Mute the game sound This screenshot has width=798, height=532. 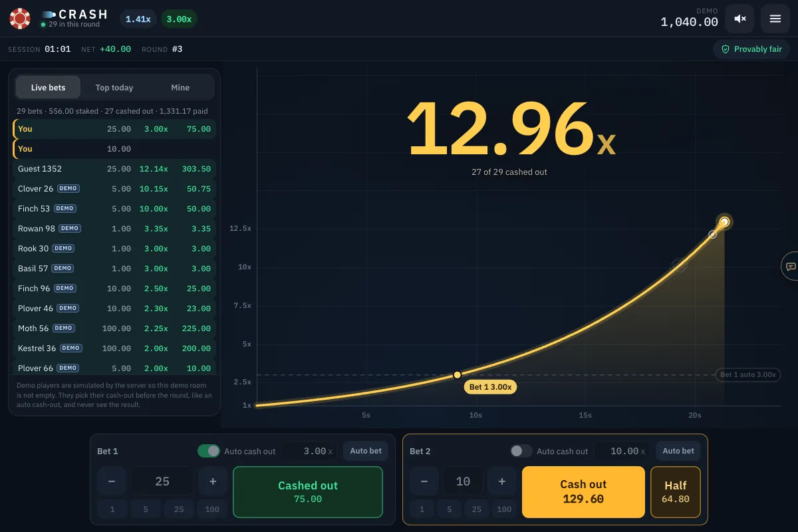pyautogui.click(x=739, y=19)
